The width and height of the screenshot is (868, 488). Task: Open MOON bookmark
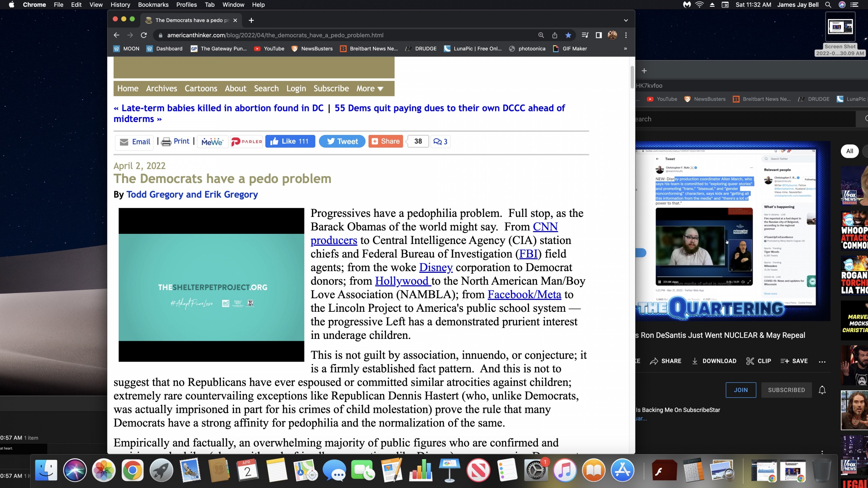[126, 48]
